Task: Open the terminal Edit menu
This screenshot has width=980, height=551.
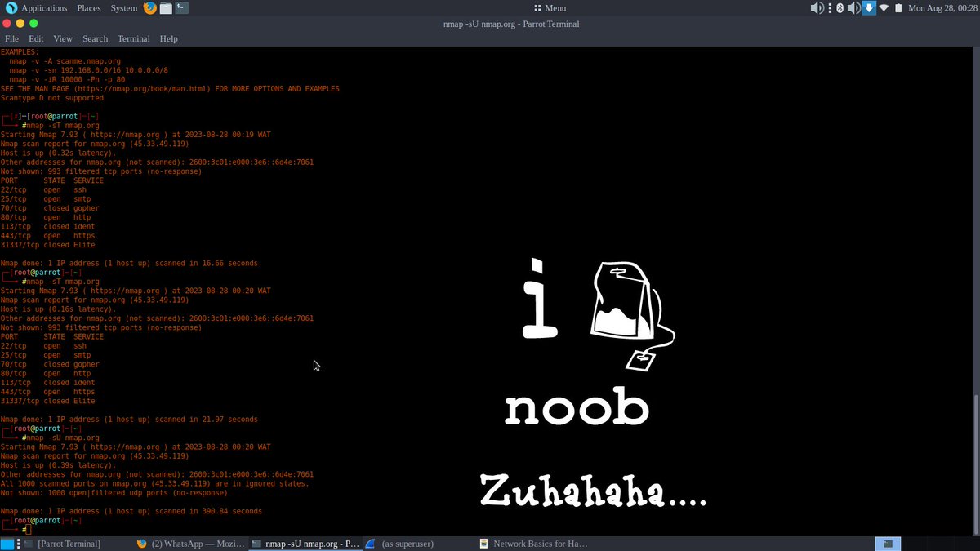Action: click(36, 38)
